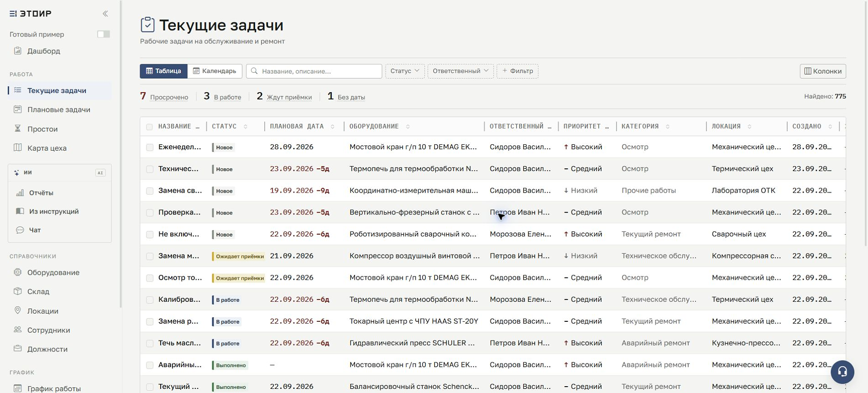Click Выполнено status in Аварийны... row
Image resolution: width=868 pixels, height=393 pixels.
(230, 365)
